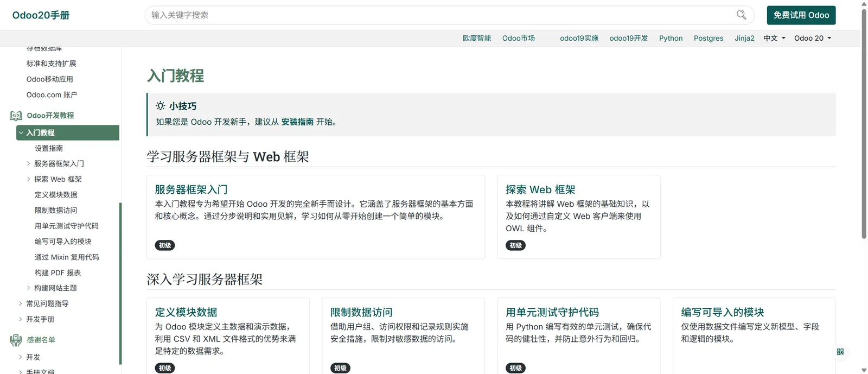Go to odoo19实施 in top navigation
The image size is (868, 374).
[579, 38]
